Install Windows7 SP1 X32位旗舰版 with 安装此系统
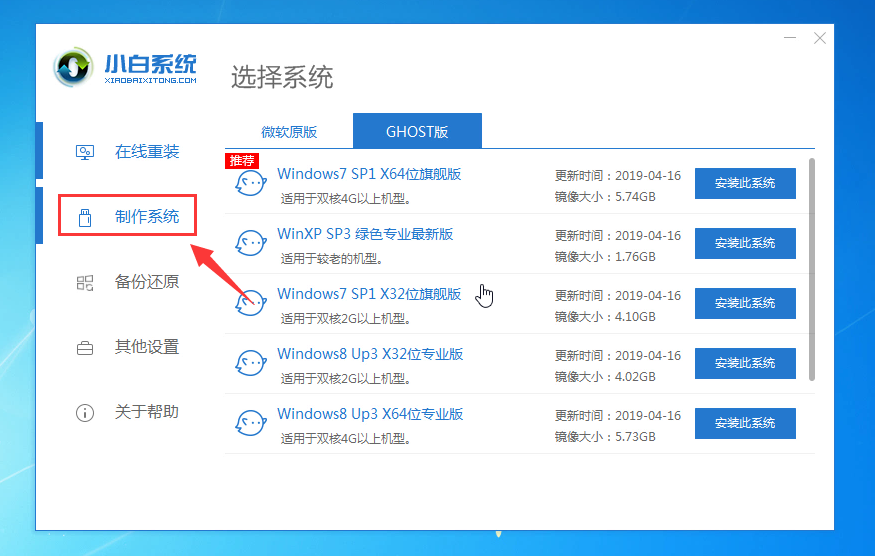The height and width of the screenshot is (556, 875). 745,303
